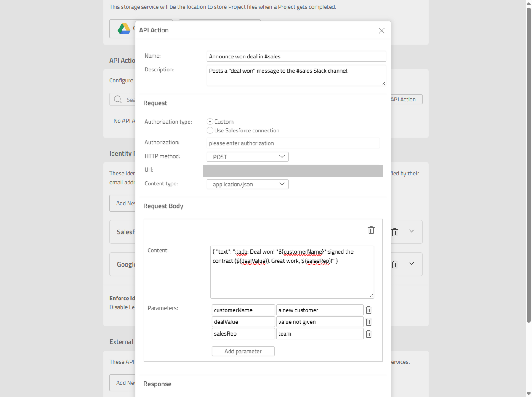
Task: Edit the dealValue parameter name field
Action: tap(243, 322)
